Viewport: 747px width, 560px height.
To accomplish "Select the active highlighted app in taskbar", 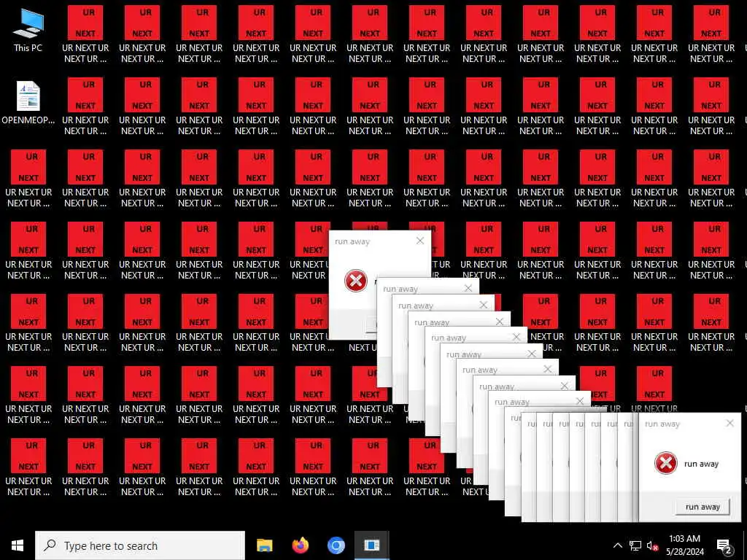I will 371,545.
